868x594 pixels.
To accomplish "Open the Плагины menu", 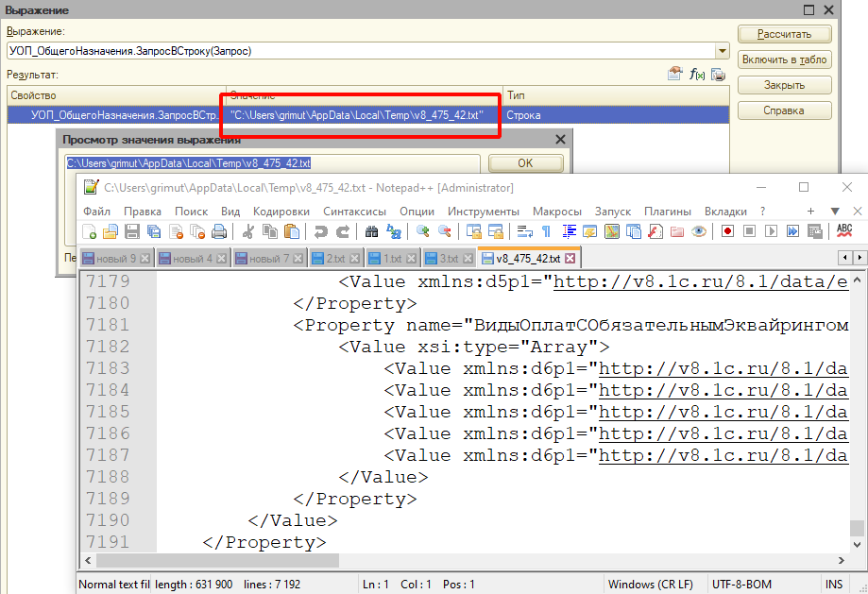I will tap(668, 212).
